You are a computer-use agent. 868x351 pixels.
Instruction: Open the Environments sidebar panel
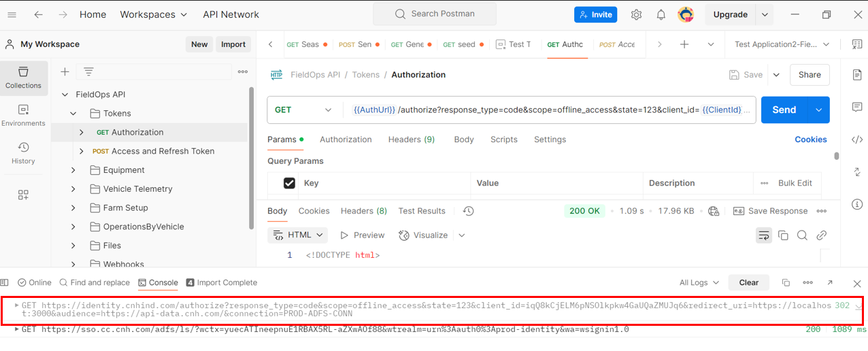point(23,115)
